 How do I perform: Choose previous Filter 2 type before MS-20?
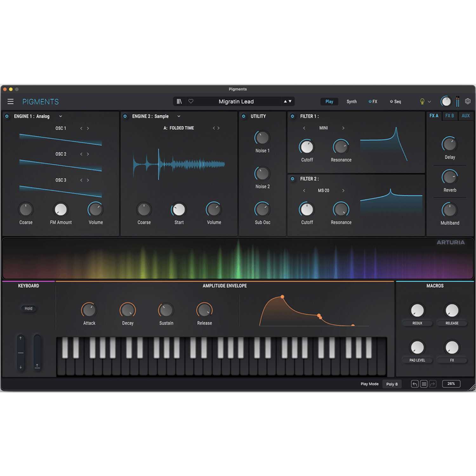(x=304, y=190)
